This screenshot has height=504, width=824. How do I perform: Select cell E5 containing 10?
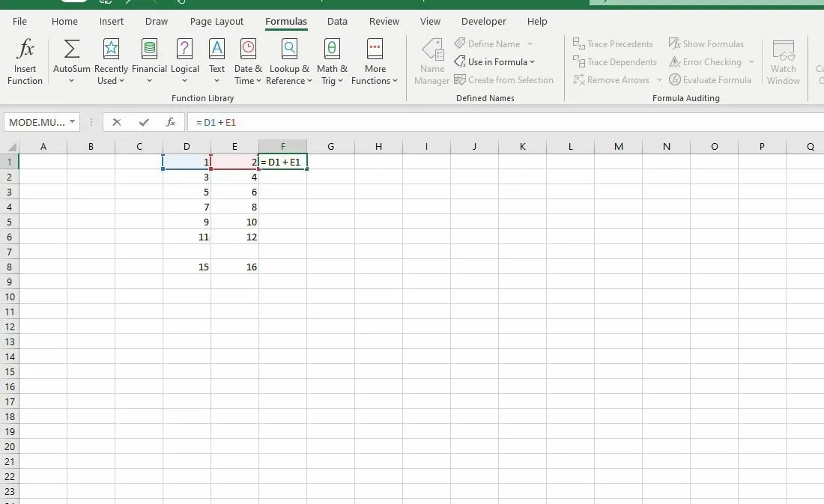(x=235, y=222)
